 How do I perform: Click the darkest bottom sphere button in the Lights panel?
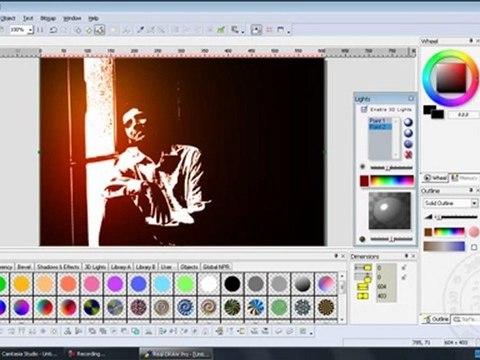408,144
